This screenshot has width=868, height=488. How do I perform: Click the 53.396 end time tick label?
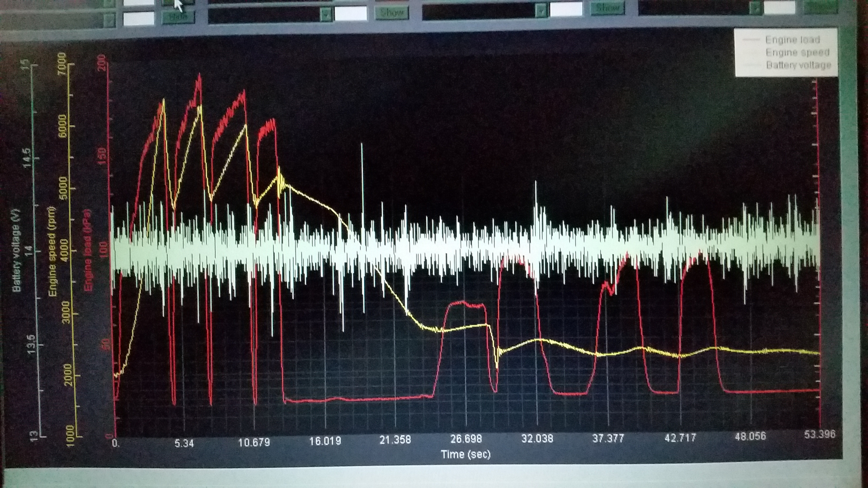coord(820,435)
